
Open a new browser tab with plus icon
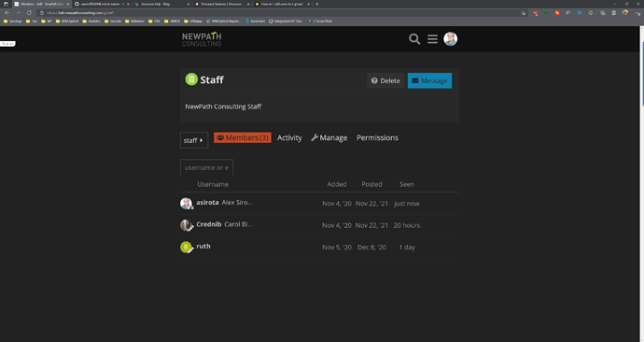click(317, 4)
